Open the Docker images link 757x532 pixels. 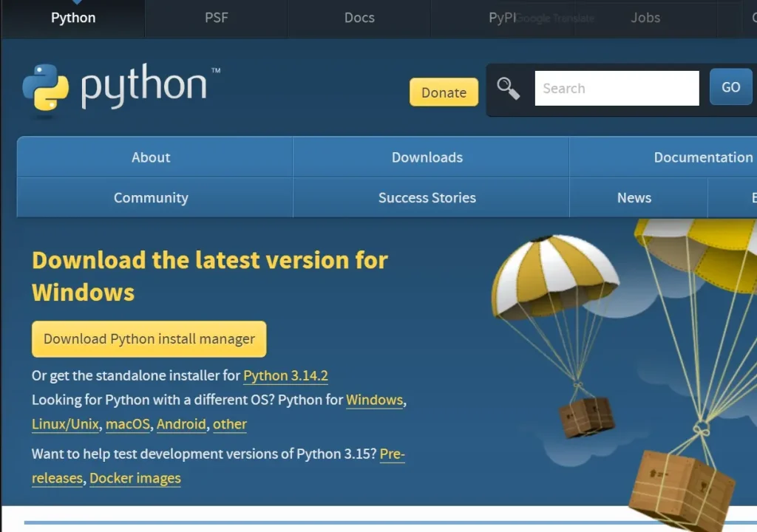click(x=135, y=478)
